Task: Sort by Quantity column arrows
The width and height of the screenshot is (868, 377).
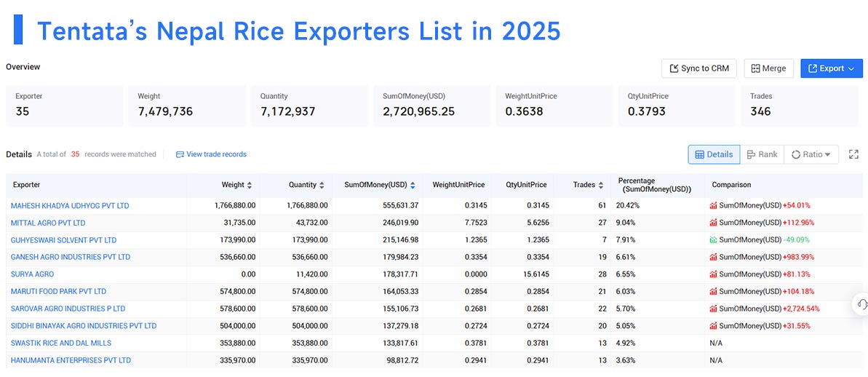Action: pos(322,185)
